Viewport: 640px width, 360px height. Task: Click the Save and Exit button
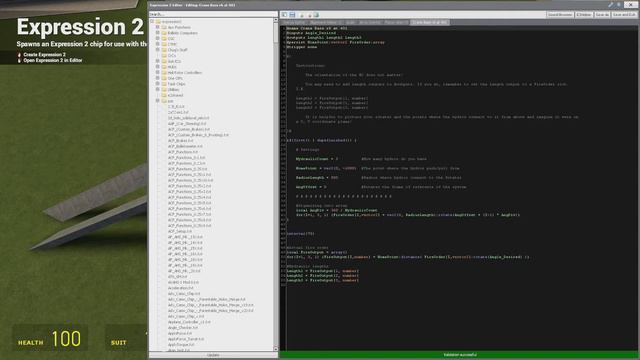[x=624, y=15]
